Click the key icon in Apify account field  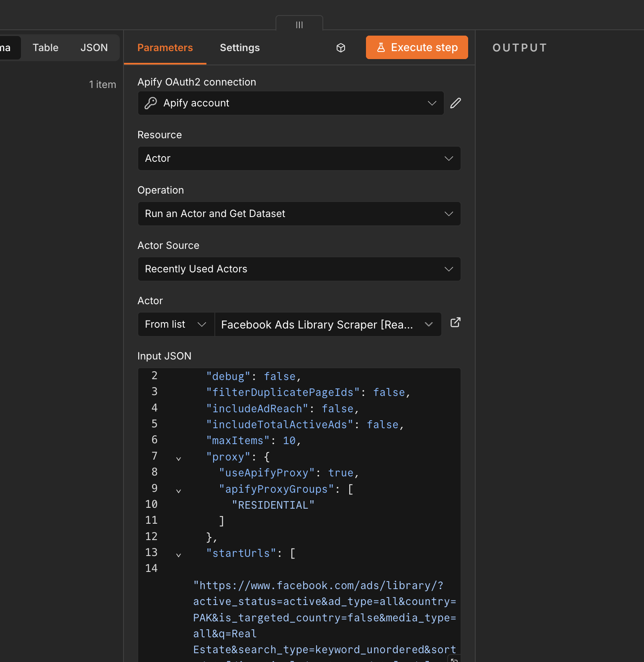coord(151,103)
